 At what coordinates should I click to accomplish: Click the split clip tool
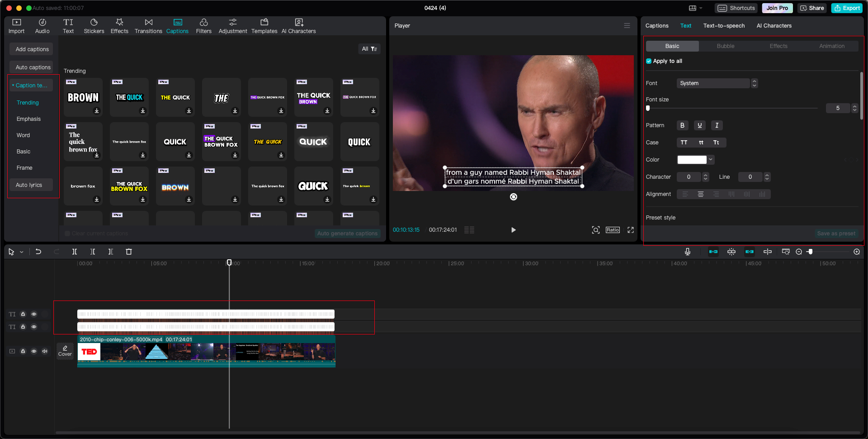[75, 252]
